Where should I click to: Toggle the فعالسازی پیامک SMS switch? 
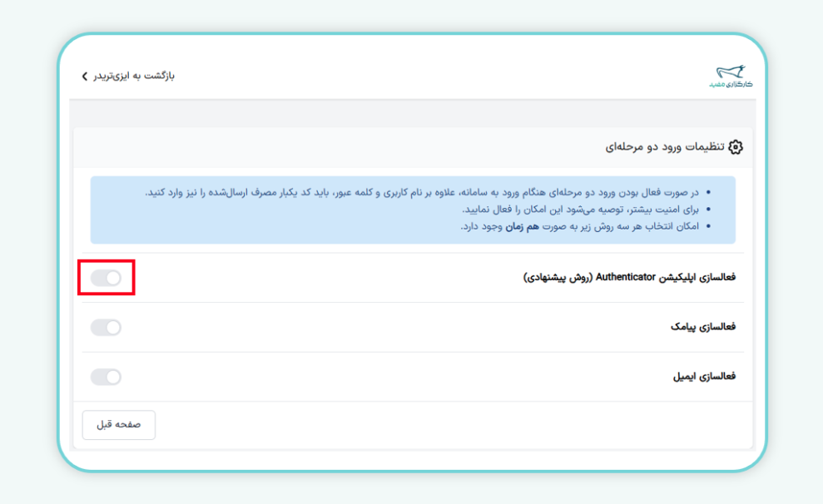[107, 328]
